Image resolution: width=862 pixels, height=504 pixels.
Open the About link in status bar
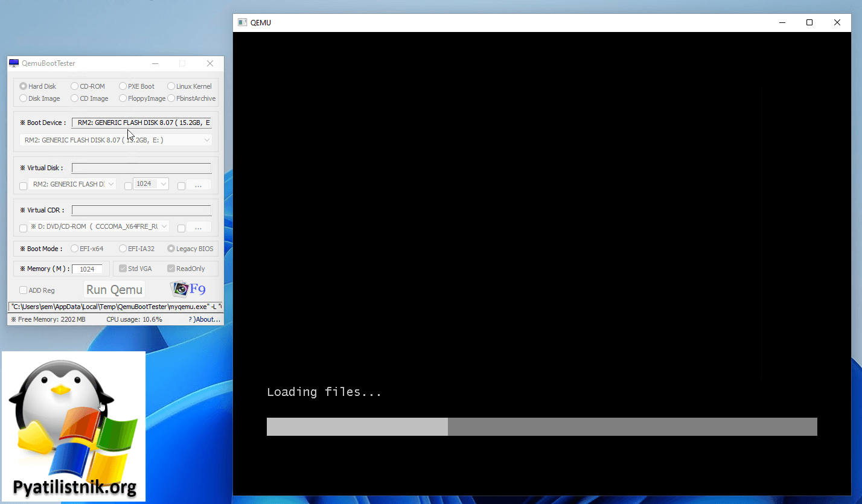coord(205,319)
